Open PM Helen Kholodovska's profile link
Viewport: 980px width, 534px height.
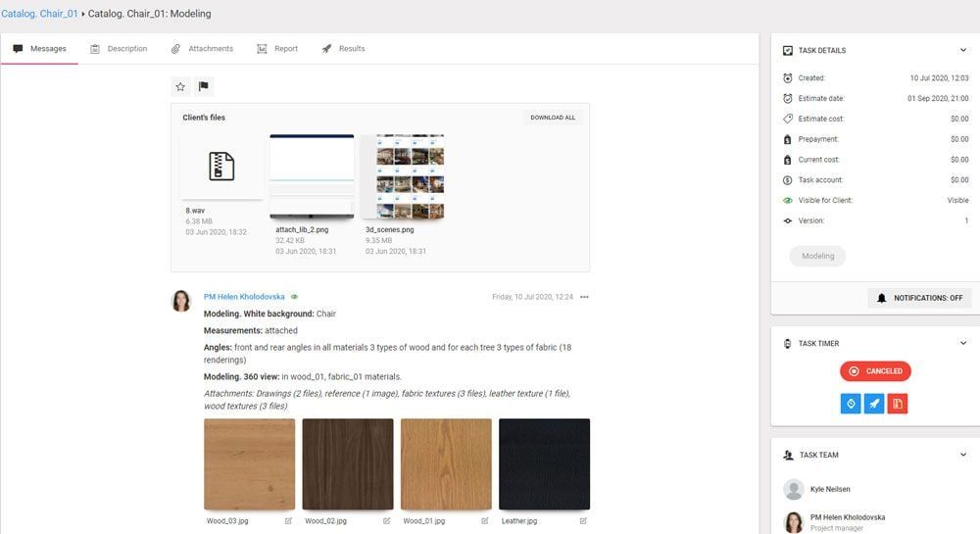[244, 297]
